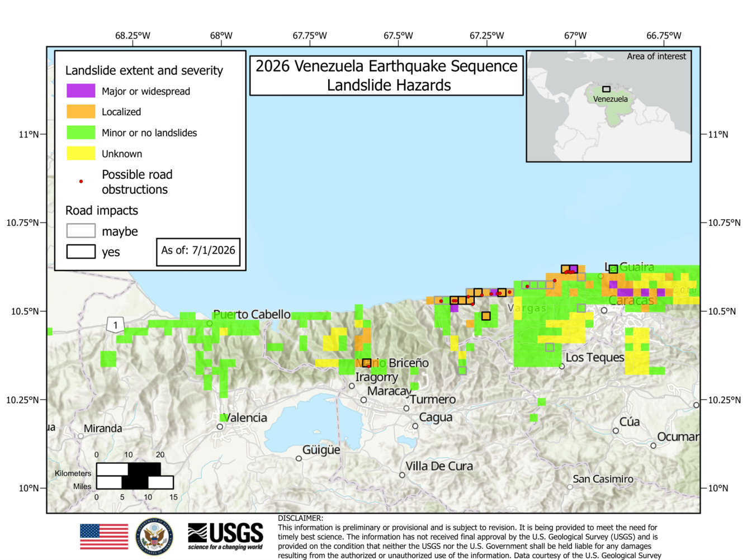Screen dimensions: 747x560
Task: Click the orange Localized swatch
Action: (x=81, y=111)
